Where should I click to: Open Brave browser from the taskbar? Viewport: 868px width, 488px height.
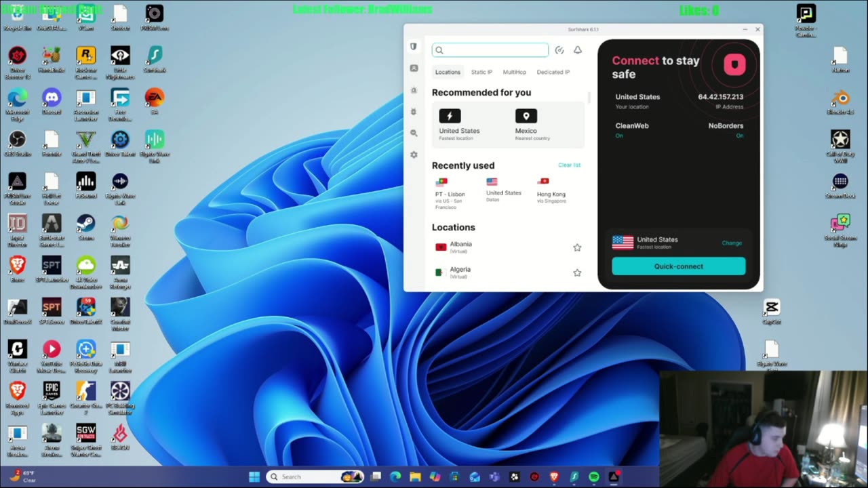(x=553, y=476)
